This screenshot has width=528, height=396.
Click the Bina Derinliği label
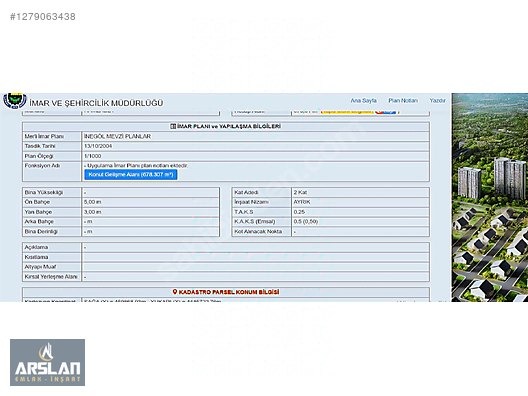[41, 231]
